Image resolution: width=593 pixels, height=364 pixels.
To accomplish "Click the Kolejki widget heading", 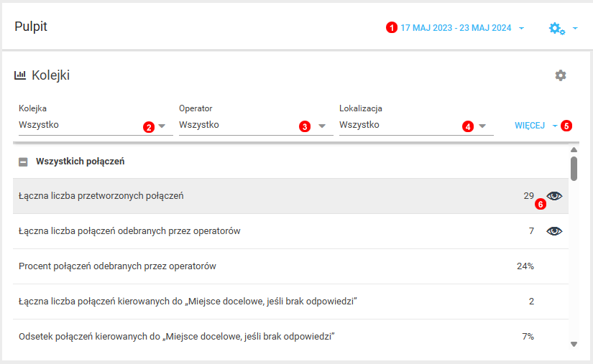I will pos(51,75).
